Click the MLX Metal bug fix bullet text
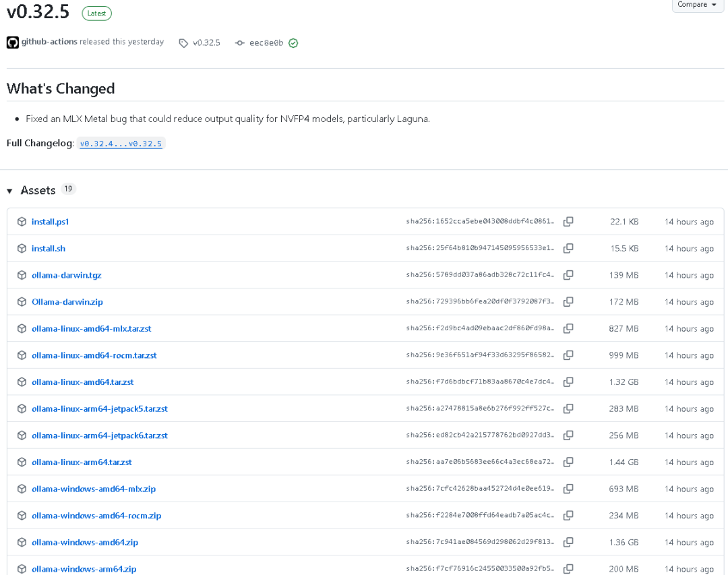The height and width of the screenshot is (575, 728). pos(228,119)
